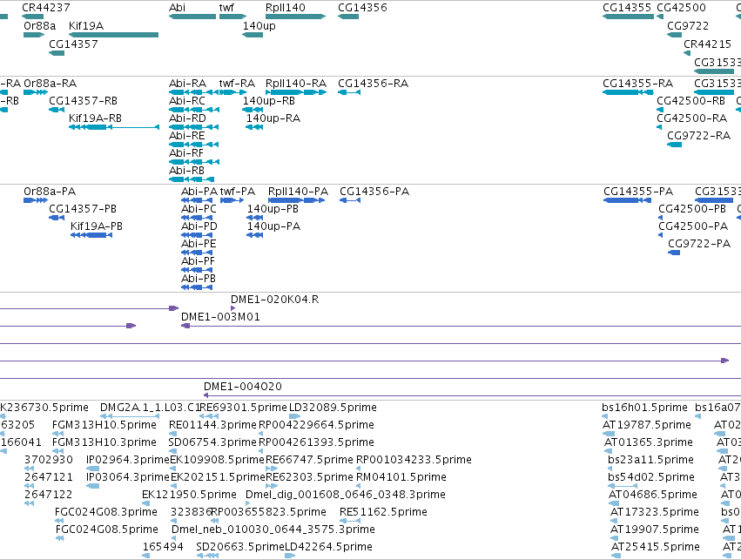Click EST label Dmel_dig_001608_0646_0348.3prime
The height and width of the screenshot is (560, 741).
click(346, 495)
